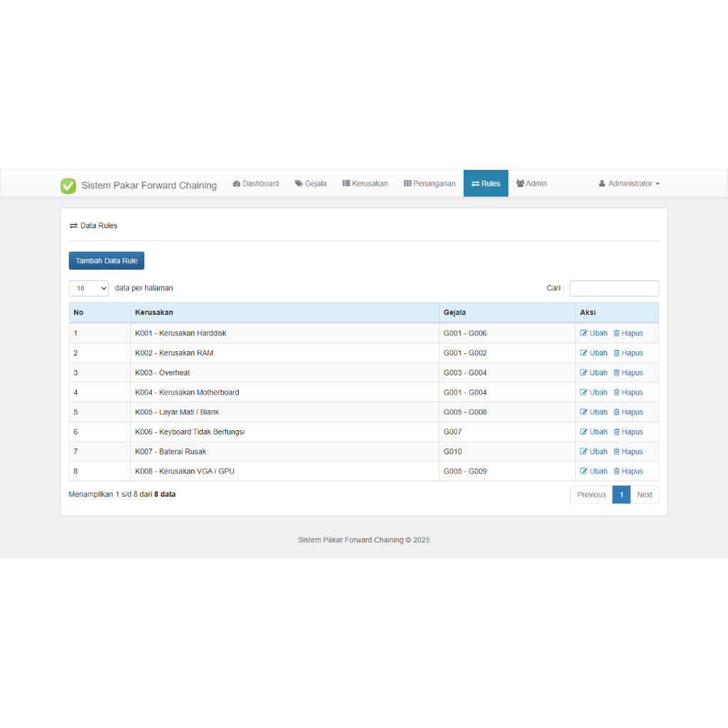Expand the Administrator user menu
This screenshot has height=728, width=728.
pyautogui.click(x=629, y=183)
